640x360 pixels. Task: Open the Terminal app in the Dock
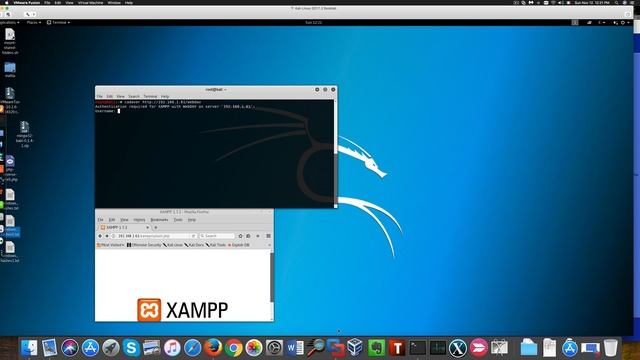[417, 348]
